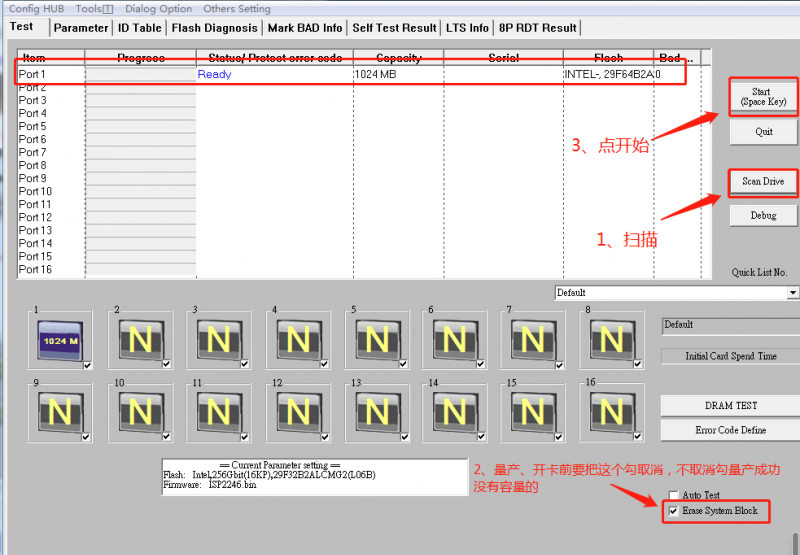
Task: Click the Port 1 progress bar
Action: pyautogui.click(x=141, y=74)
